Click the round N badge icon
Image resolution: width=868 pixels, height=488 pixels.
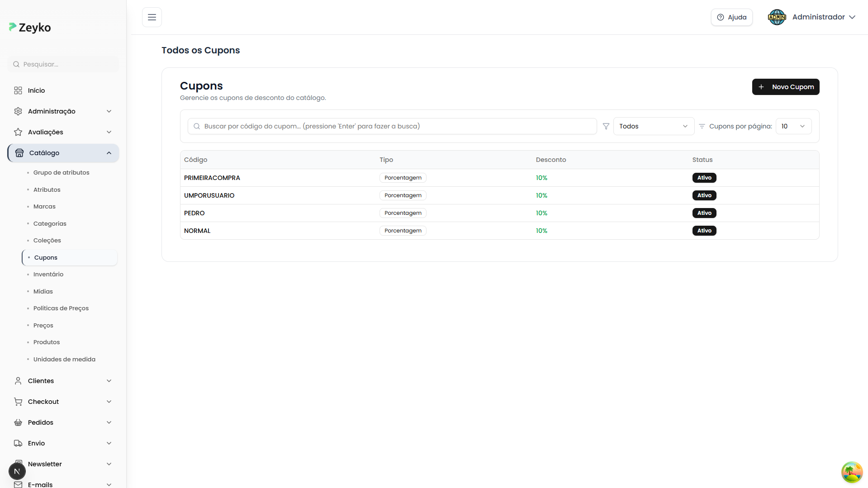tap(17, 471)
